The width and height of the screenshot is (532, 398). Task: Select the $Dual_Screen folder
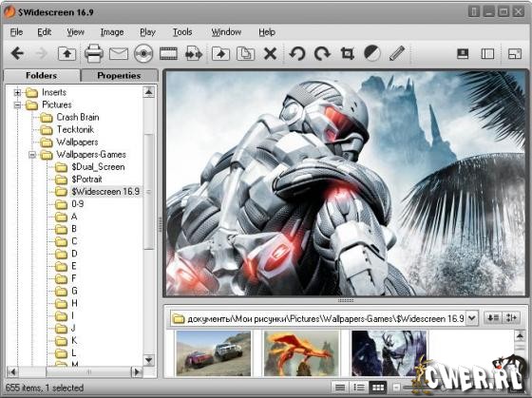[98, 167]
